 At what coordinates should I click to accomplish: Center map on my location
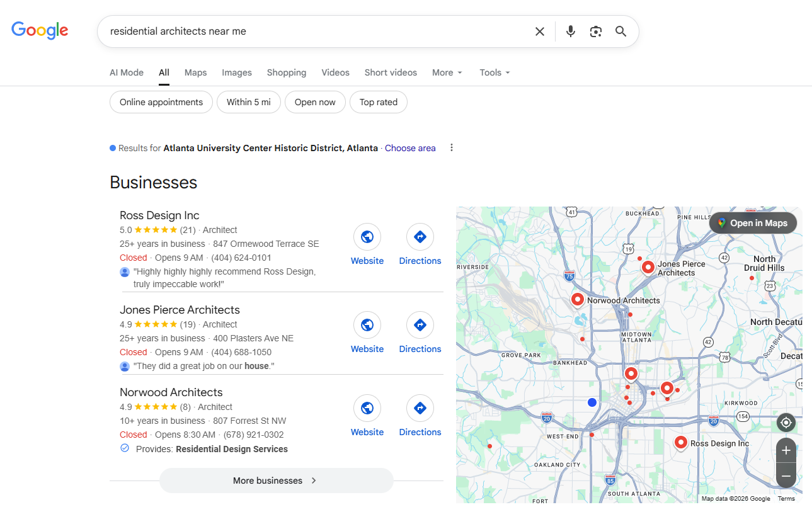(x=786, y=423)
